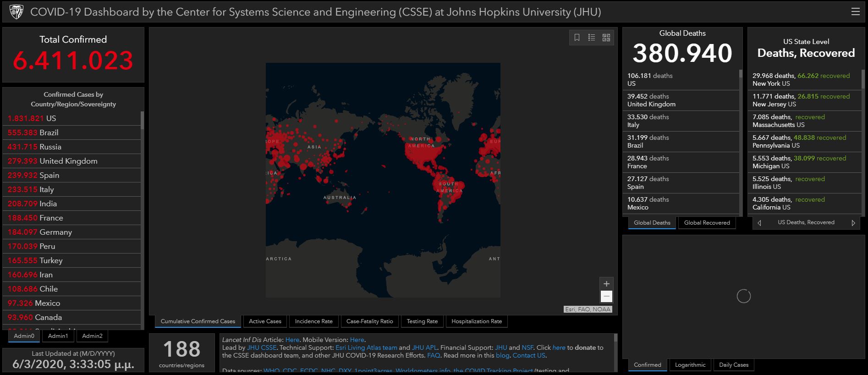Select Turkey in confirmed cases list
This screenshot has height=375, width=868.
pyautogui.click(x=72, y=260)
